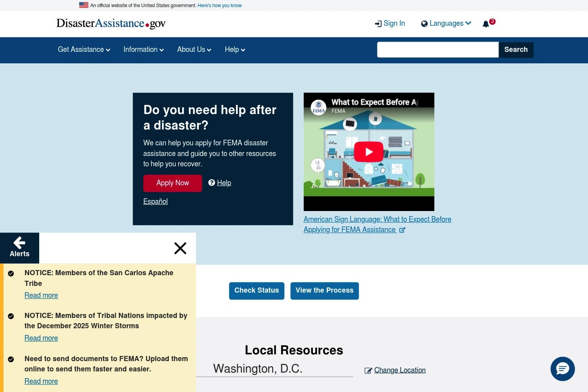Image resolution: width=588 pixels, height=392 pixels.
Task: Read more about uploading documents to FEMA
Action: [x=41, y=381]
